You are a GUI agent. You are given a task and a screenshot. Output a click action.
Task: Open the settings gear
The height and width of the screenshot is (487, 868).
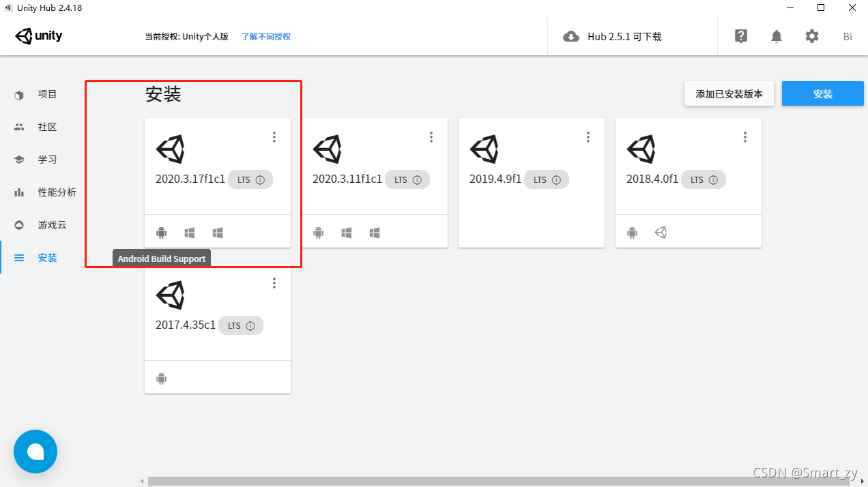(812, 36)
